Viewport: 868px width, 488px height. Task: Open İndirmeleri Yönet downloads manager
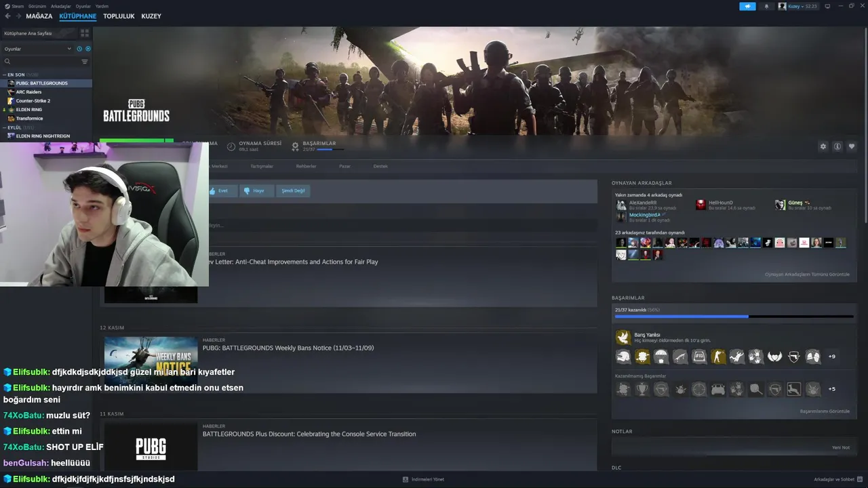click(424, 479)
